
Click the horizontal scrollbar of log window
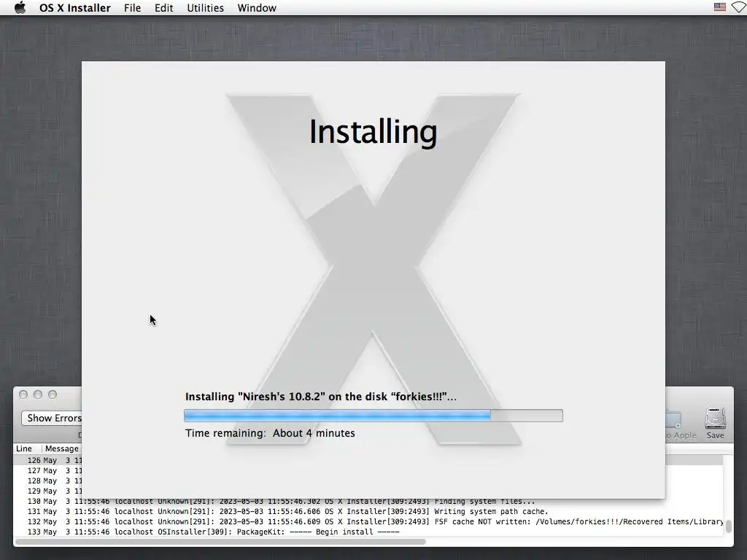click(220, 542)
